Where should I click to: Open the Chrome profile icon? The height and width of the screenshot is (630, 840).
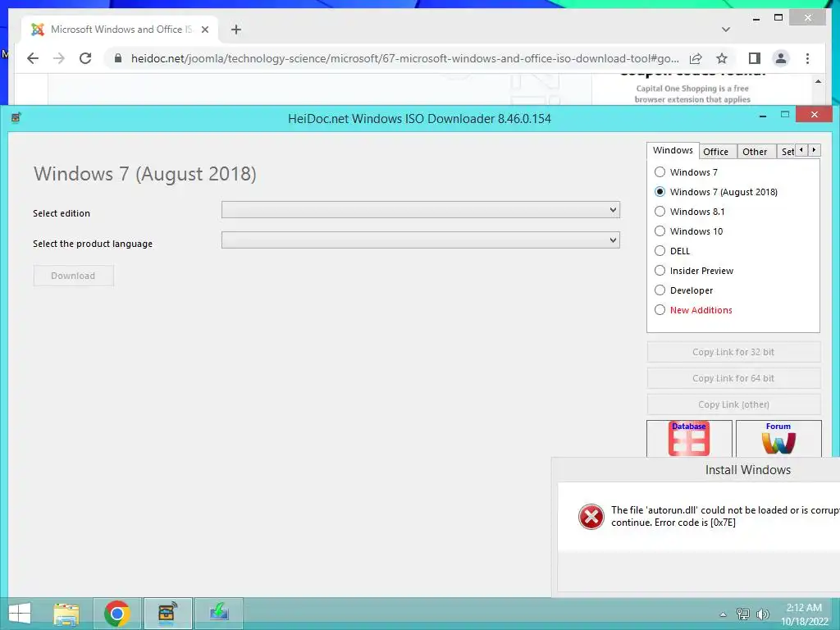[781, 58]
